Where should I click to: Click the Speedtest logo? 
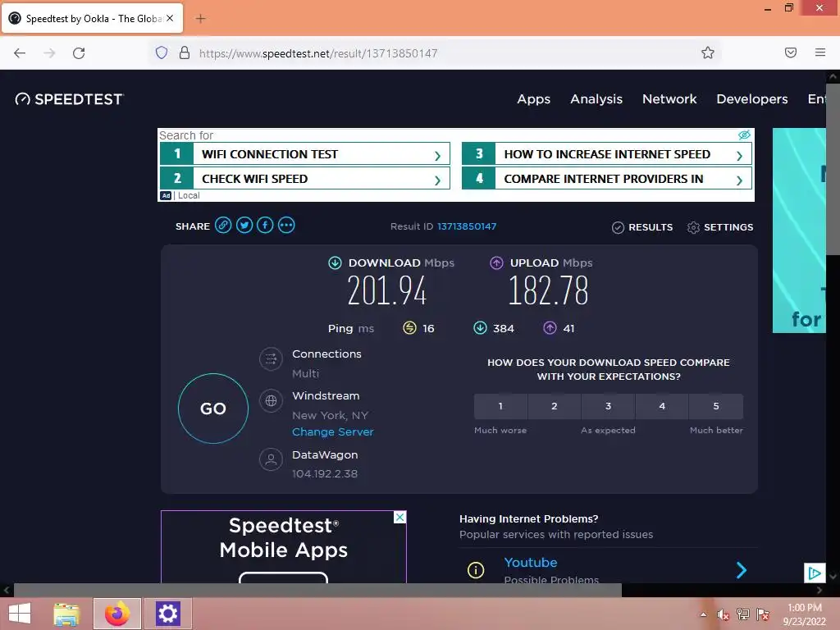pos(70,99)
